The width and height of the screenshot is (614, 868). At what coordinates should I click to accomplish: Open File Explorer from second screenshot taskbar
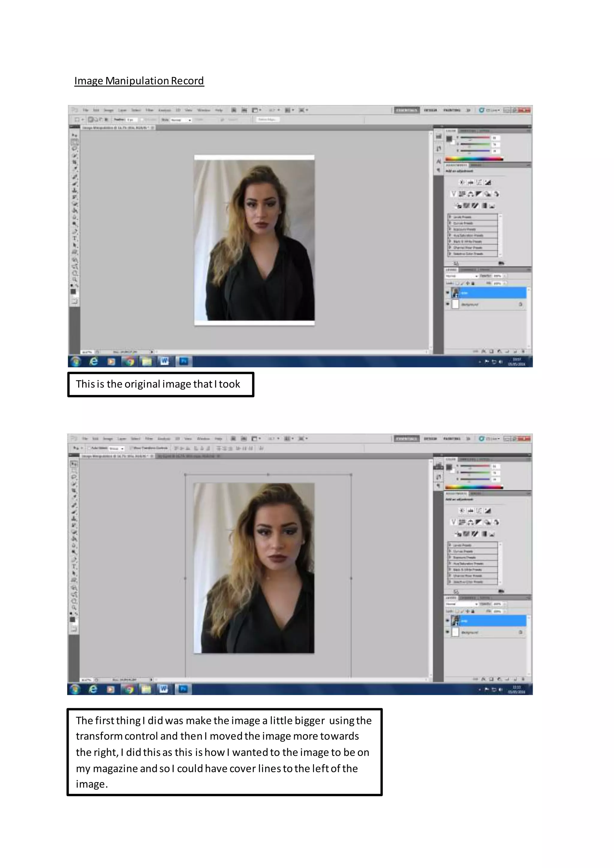click(x=146, y=690)
